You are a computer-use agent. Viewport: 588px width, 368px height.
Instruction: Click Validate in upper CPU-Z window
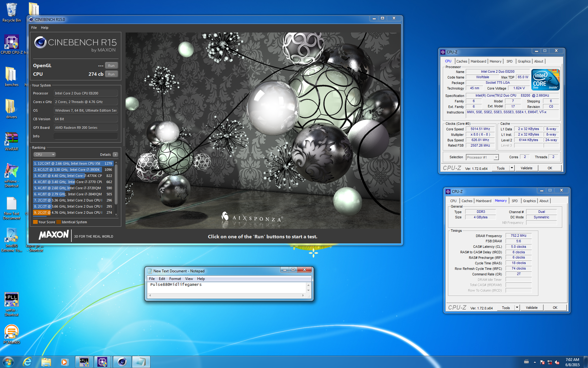(x=526, y=168)
